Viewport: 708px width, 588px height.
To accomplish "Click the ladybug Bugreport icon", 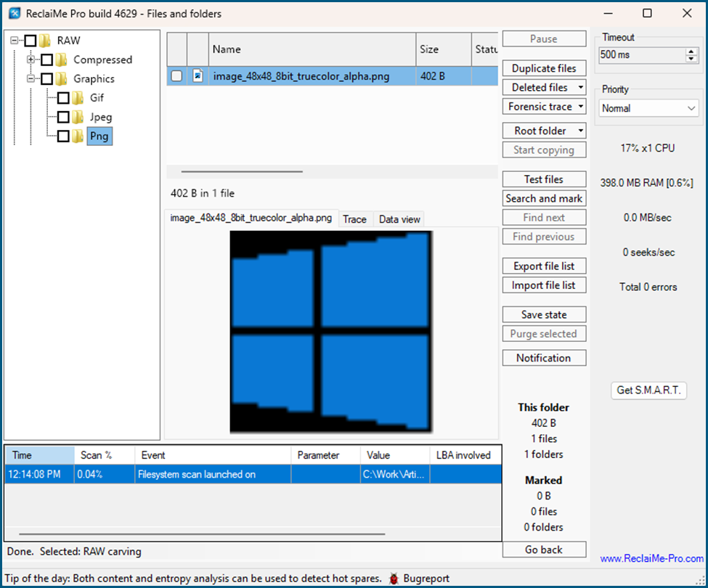I will tap(394, 579).
